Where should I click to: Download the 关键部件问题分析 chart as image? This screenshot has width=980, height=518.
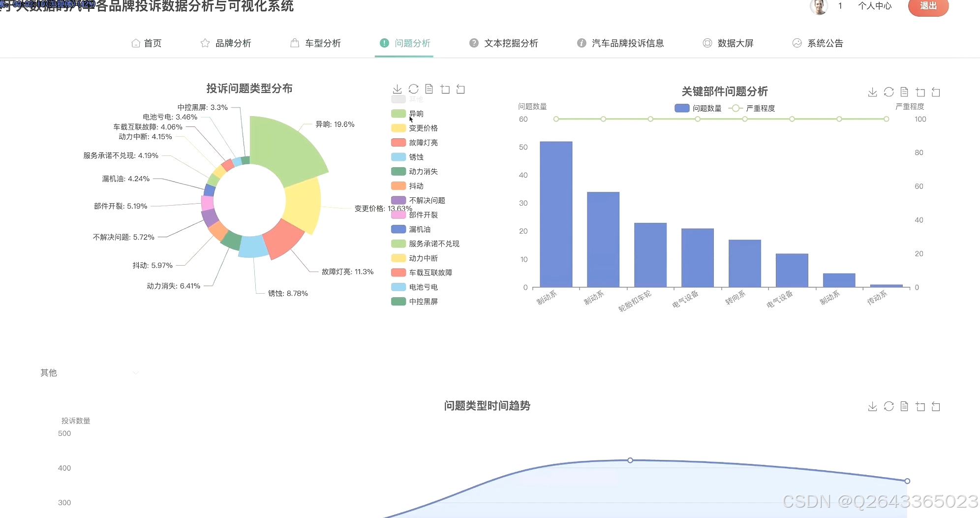coord(873,92)
